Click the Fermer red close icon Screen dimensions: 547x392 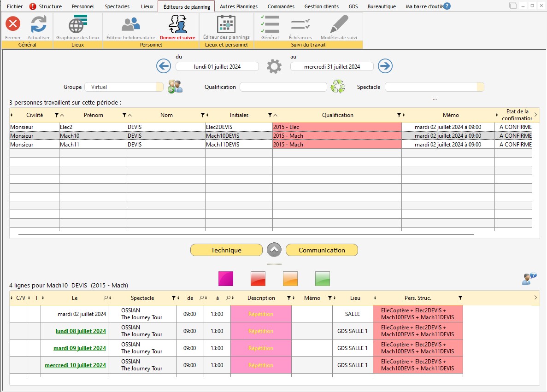[x=13, y=24]
